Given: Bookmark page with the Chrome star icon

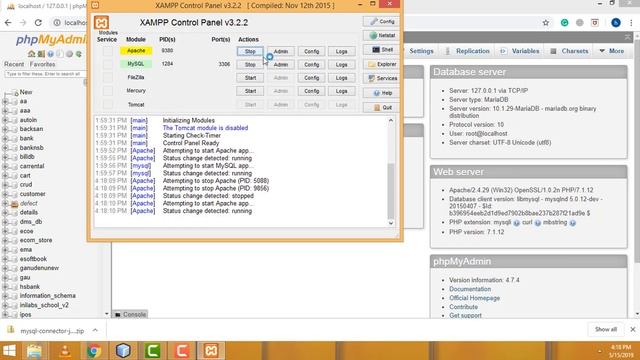Looking at the screenshot, I should point(546,23).
